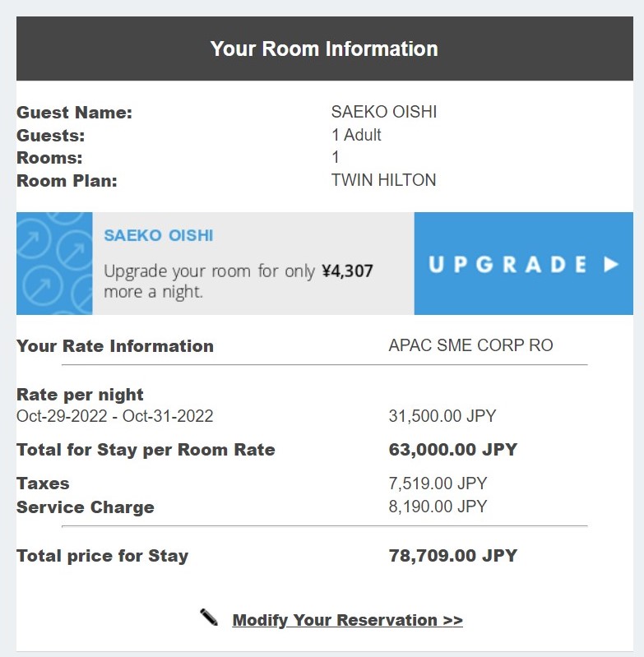
Task: Click the service charge amount 8,190.00 JPY
Action: [x=438, y=507]
